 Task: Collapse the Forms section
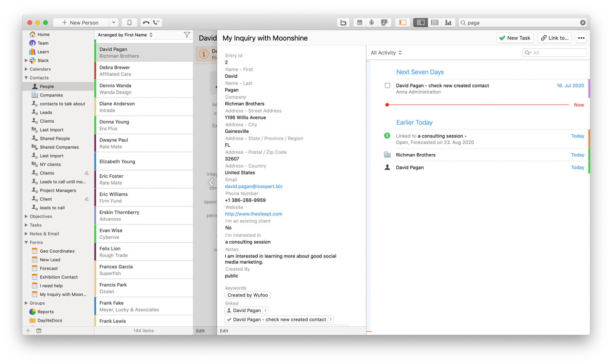pos(26,243)
